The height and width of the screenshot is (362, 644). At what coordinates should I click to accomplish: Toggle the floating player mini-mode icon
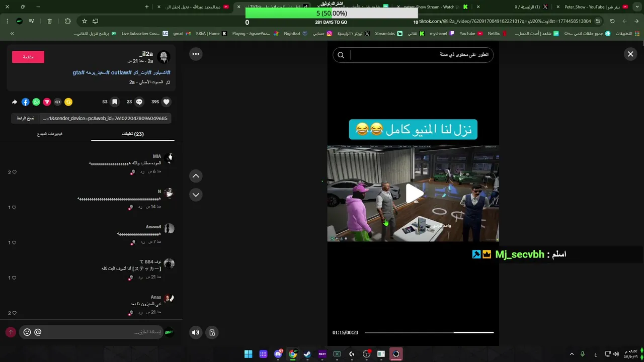(x=212, y=332)
